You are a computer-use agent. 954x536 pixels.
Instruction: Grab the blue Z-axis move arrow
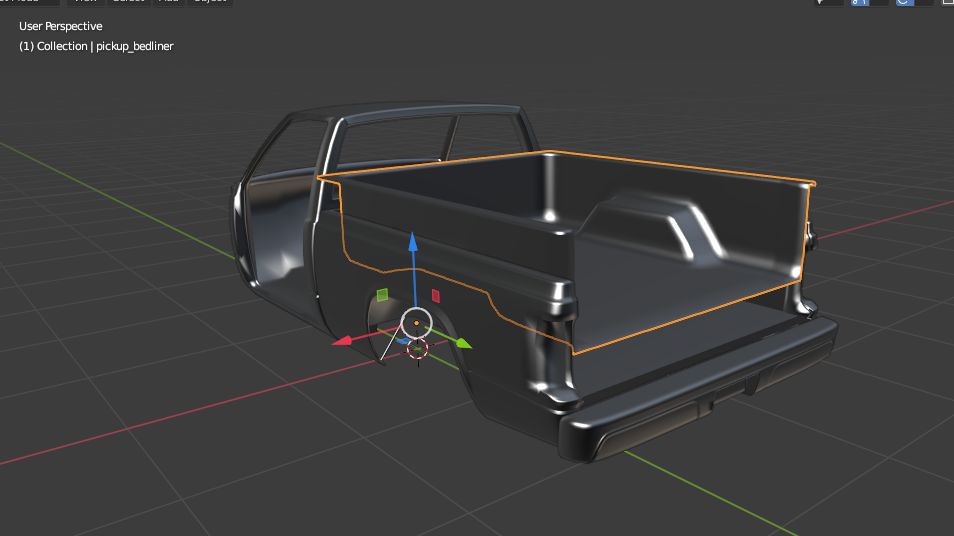click(x=413, y=242)
